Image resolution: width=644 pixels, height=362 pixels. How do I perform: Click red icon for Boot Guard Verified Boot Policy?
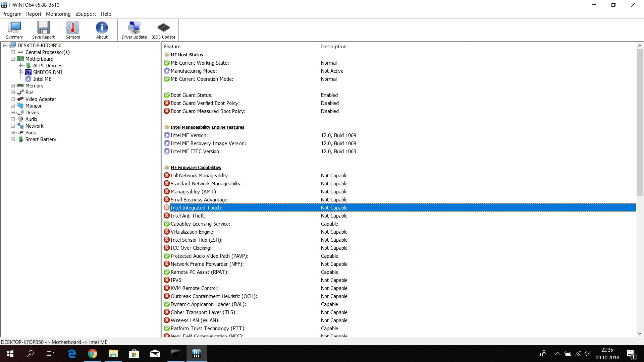[x=167, y=103]
